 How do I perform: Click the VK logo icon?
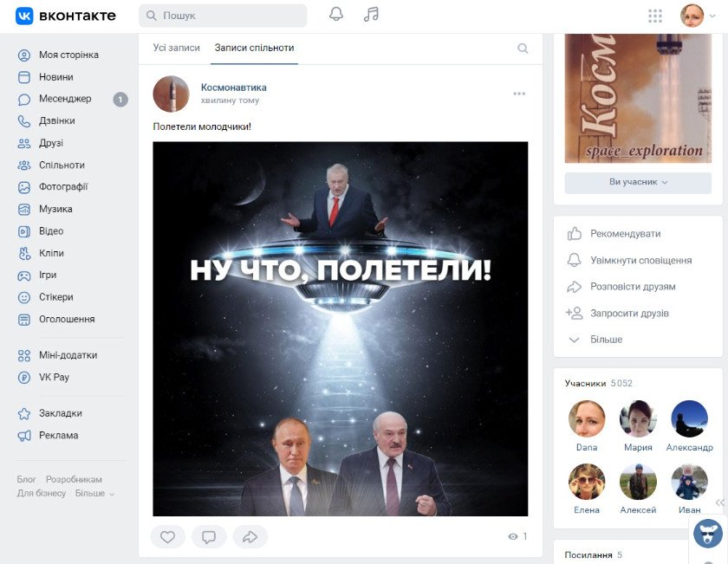[x=24, y=16]
